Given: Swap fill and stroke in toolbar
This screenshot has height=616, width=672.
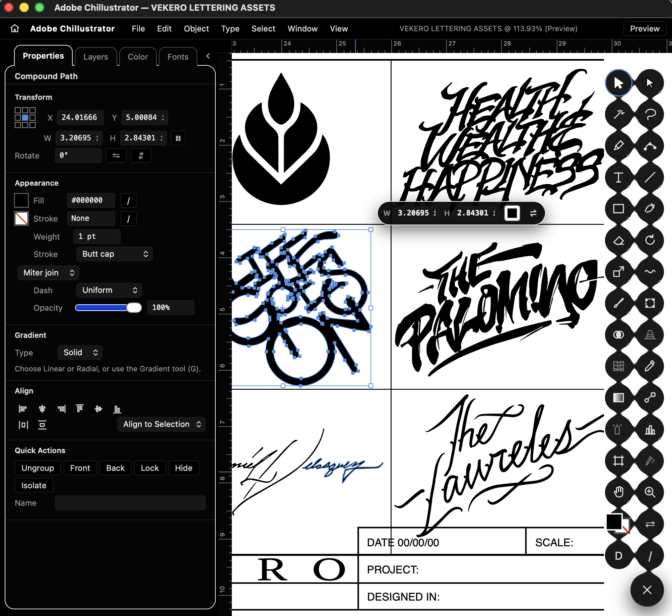Looking at the screenshot, I should tap(650, 524).
